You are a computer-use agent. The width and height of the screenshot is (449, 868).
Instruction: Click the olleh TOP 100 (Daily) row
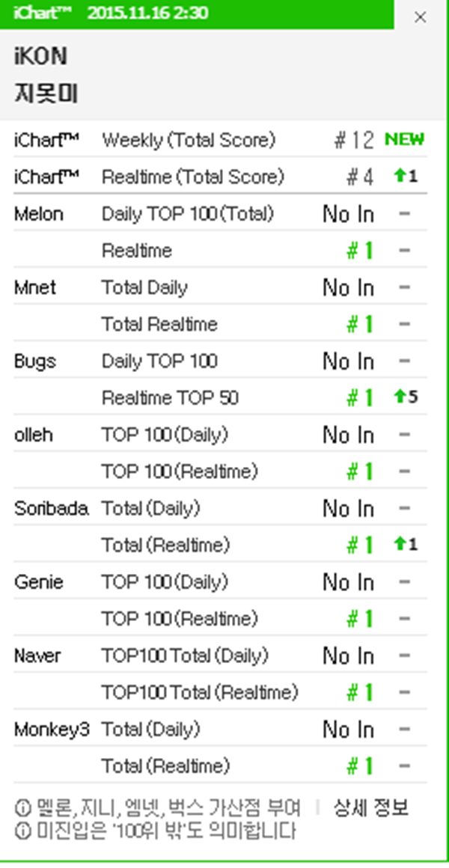[x=165, y=434]
